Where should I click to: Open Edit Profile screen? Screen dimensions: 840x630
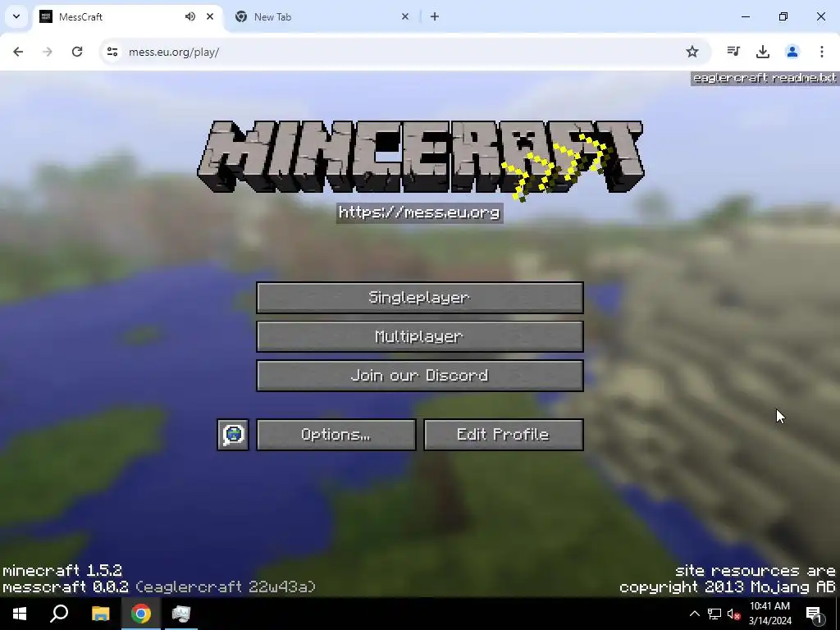pos(504,435)
